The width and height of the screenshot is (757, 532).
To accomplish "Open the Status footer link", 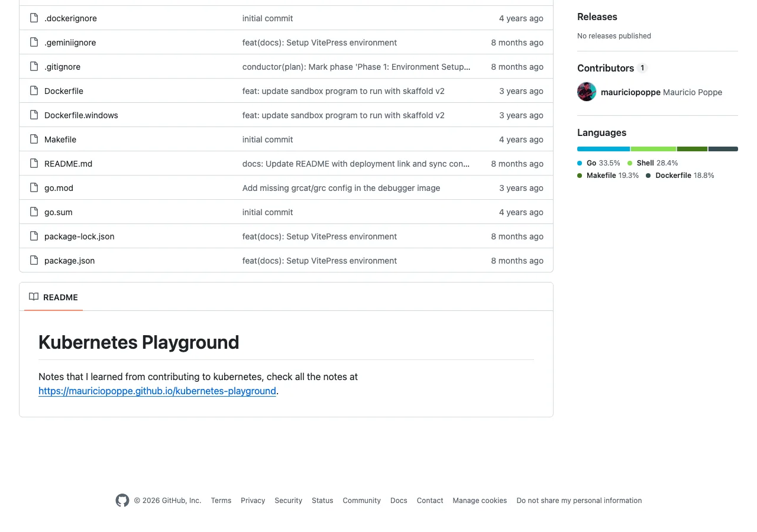I will click(x=322, y=501).
